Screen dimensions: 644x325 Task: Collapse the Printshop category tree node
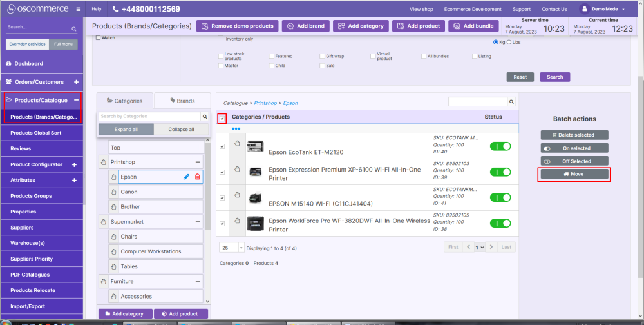[197, 161]
